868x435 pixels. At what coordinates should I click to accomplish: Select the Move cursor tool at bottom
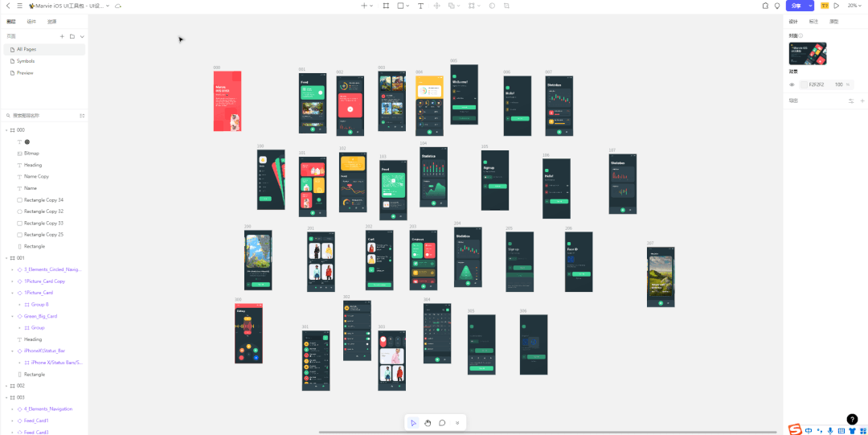(x=413, y=423)
